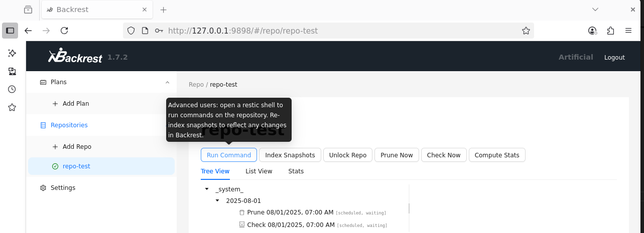This screenshot has width=644, height=233.
Task: Open browser history clock icon in sidebar
Action: coord(12,89)
